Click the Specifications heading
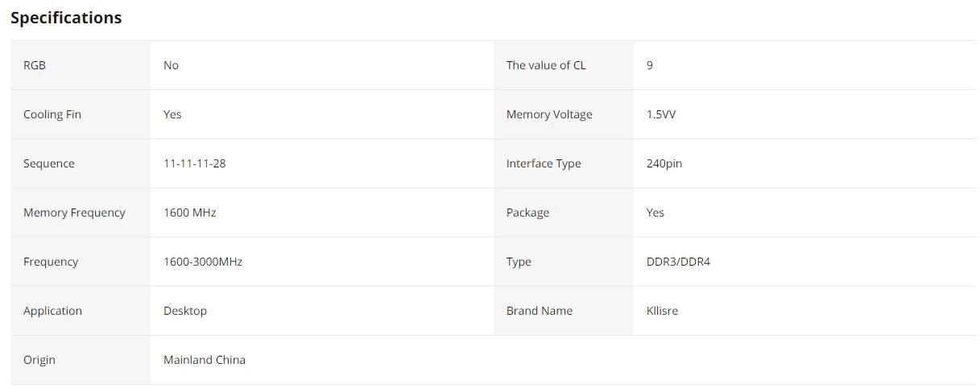Screen dimensions: 980x388 point(66,18)
